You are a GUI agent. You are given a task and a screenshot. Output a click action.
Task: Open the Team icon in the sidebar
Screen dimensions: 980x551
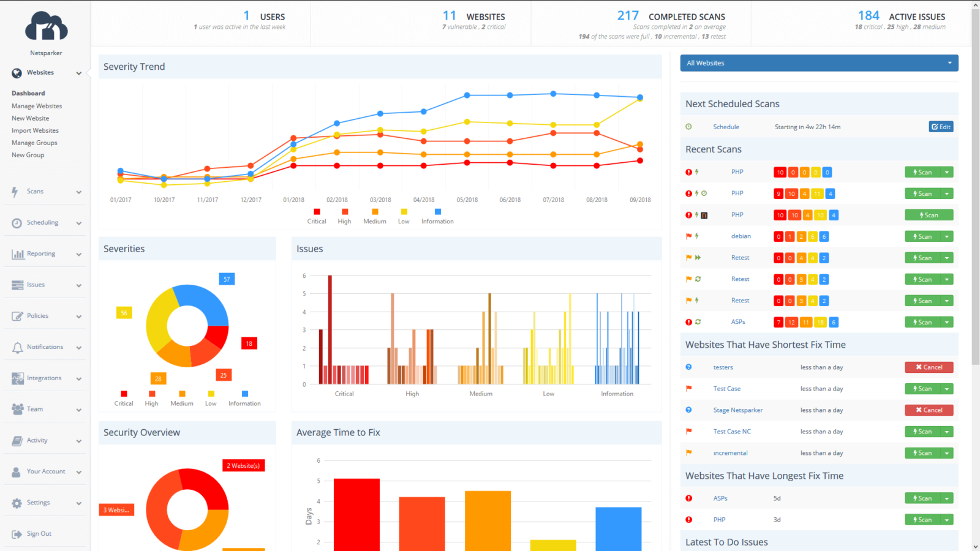click(x=17, y=409)
